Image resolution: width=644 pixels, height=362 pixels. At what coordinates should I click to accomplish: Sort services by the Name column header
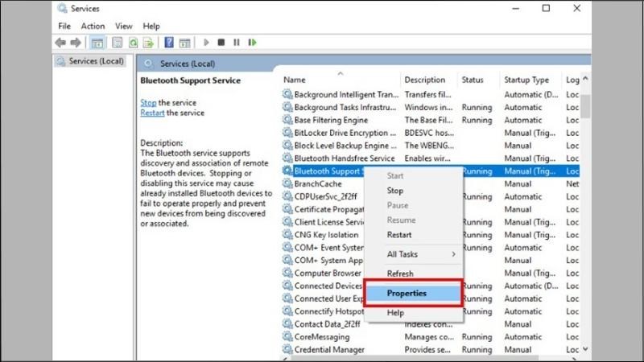338,80
